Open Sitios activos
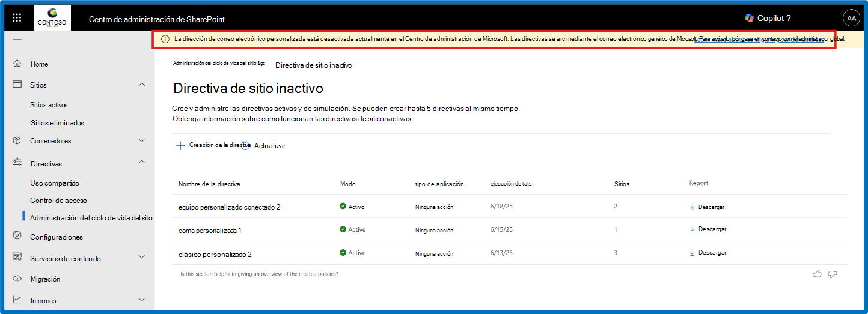This screenshot has width=868, height=314. (49, 105)
